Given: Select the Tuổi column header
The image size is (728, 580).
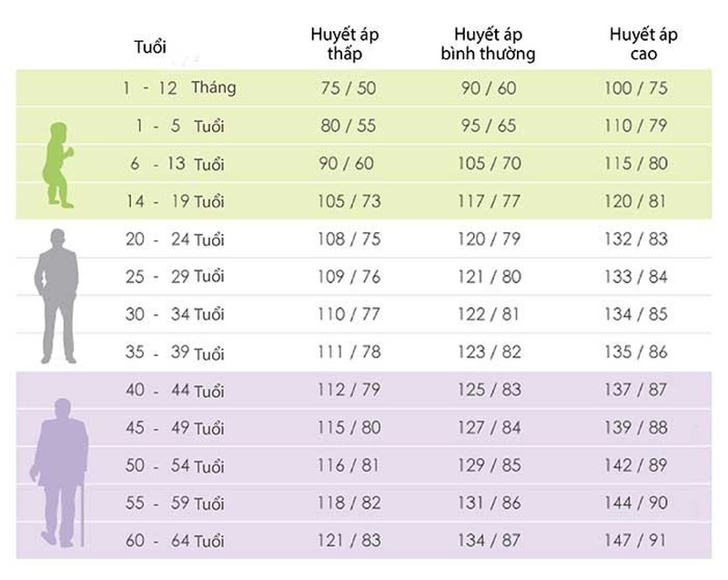Looking at the screenshot, I should click(150, 47).
